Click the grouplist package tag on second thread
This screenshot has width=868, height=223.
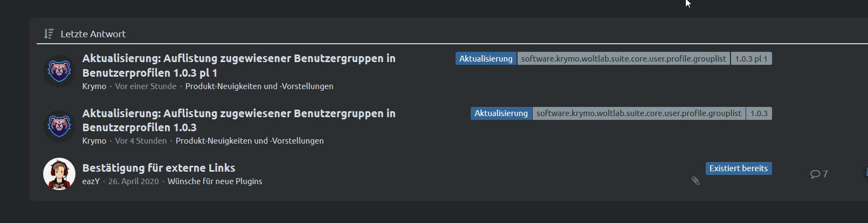tap(638, 113)
